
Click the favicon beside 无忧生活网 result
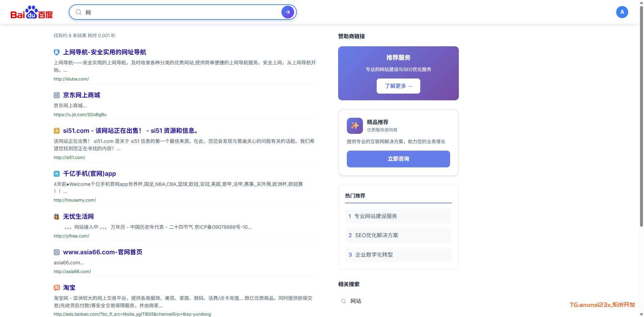click(57, 217)
